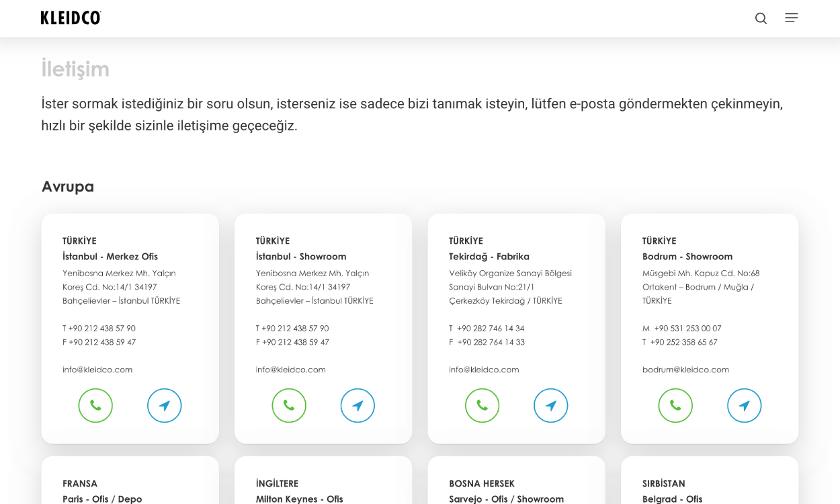Image resolution: width=840 pixels, height=504 pixels.
Task: Select the Belgrad - Ofis card
Action: pos(672,499)
